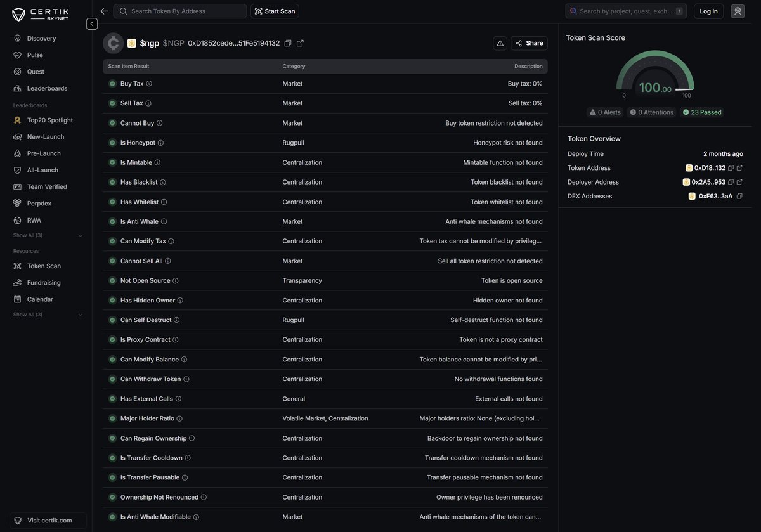This screenshot has height=532, width=761.
Task: Click the info icon beside Has Blacklist
Action: click(x=162, y=182)
